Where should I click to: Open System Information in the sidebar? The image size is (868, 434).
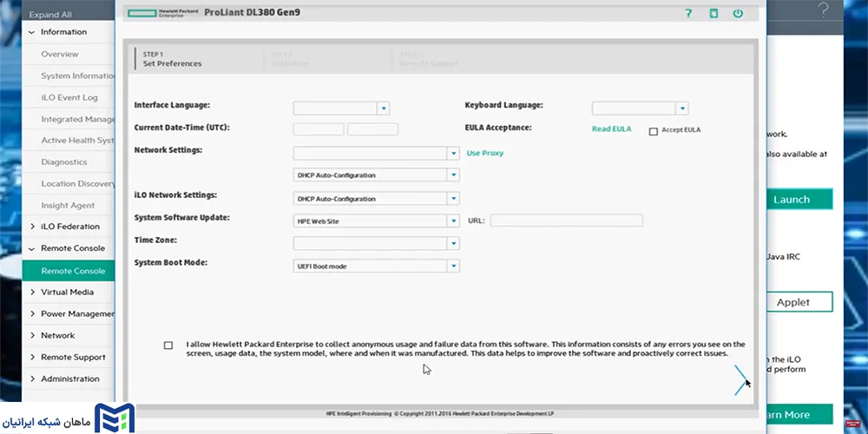77,76
